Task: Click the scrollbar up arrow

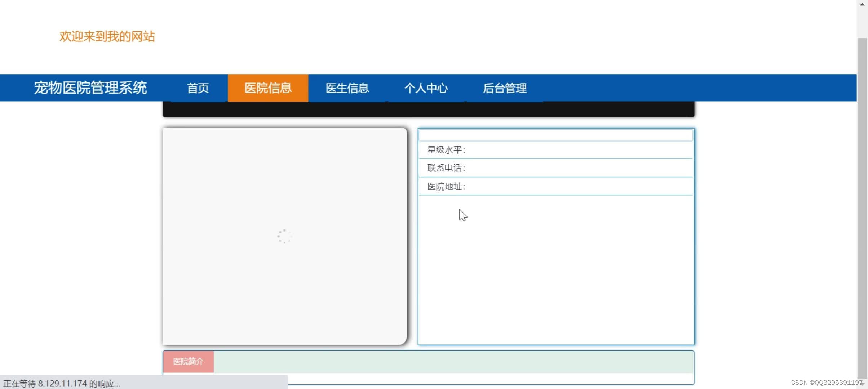Action: [x=862, y=4]
